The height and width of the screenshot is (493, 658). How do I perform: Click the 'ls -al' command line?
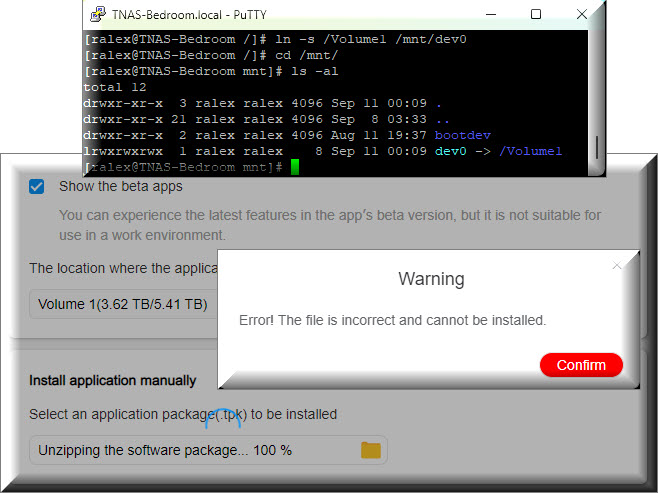211,71
